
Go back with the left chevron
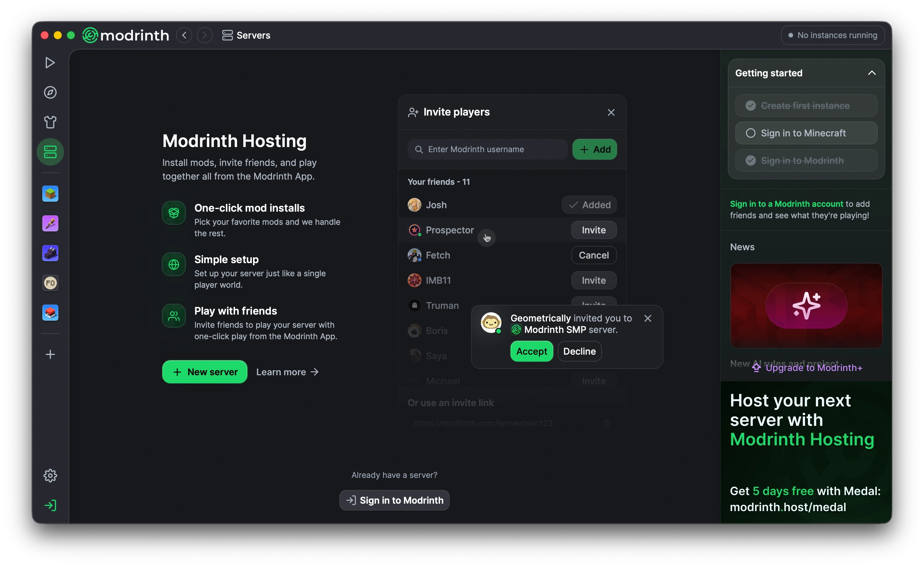(184, 35)
